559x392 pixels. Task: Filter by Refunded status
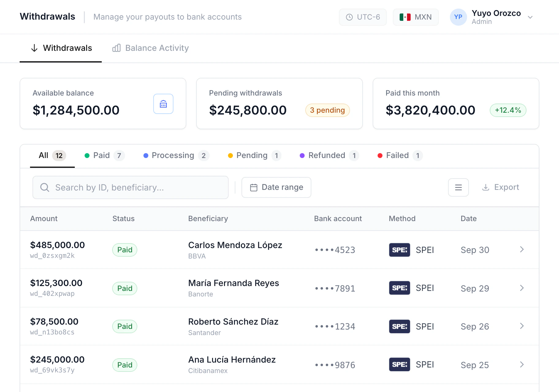tap(329, 156)
